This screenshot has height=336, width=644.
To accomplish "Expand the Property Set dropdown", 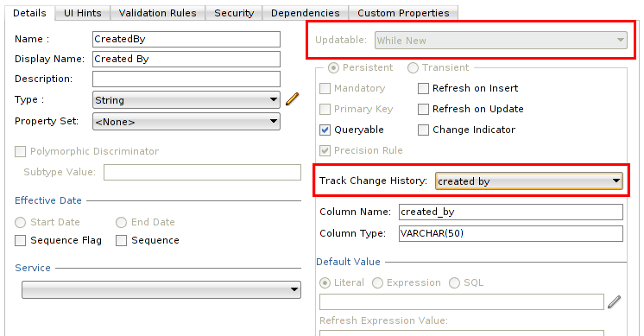I will pyautogui.click(x=186, y=122).
